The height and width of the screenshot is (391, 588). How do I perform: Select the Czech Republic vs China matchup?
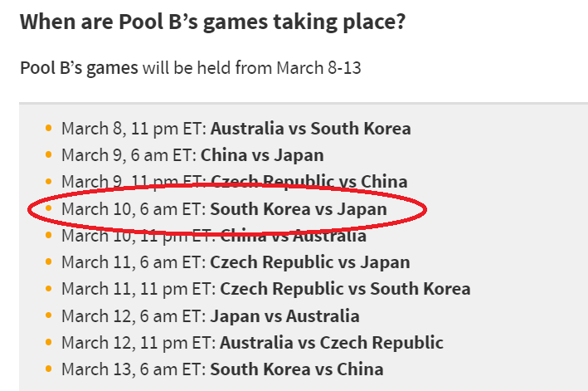click(309, 182)
